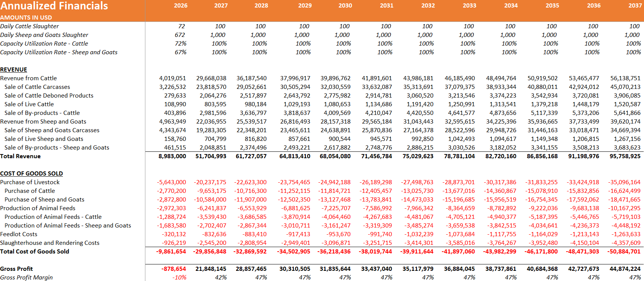The height and width of the screenshot is (281, 644).
Task: Select the COST OF GOODS SOLD heading
Action: 32,173
